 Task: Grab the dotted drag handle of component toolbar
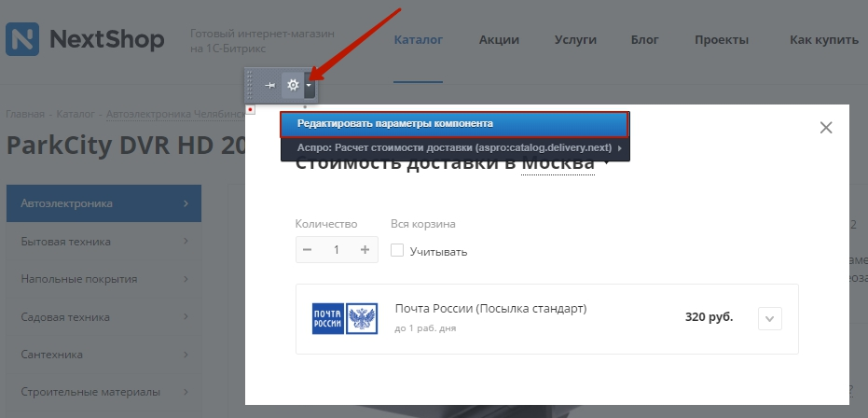250,85
